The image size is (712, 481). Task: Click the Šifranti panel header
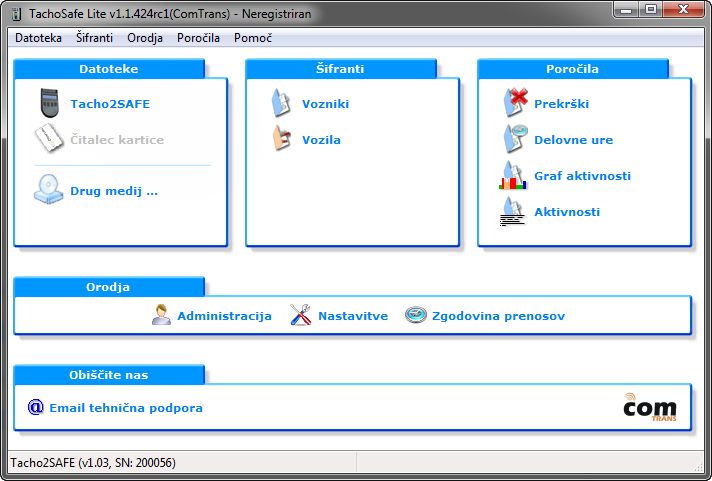pos(341,69)
